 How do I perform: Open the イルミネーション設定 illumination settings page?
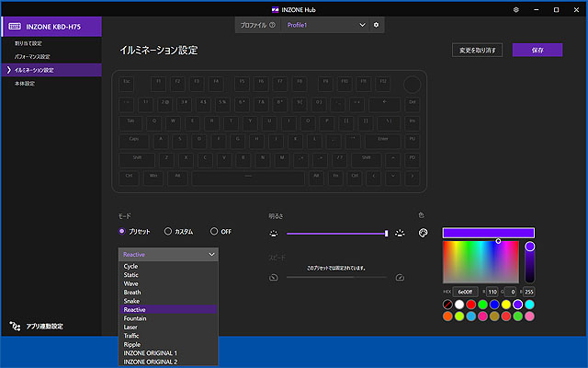click(x=51, y=70)
